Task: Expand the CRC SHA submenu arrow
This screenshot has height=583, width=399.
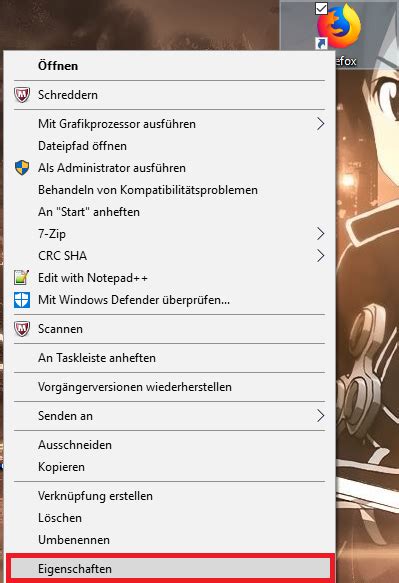Action: click(x=321, y=256)
